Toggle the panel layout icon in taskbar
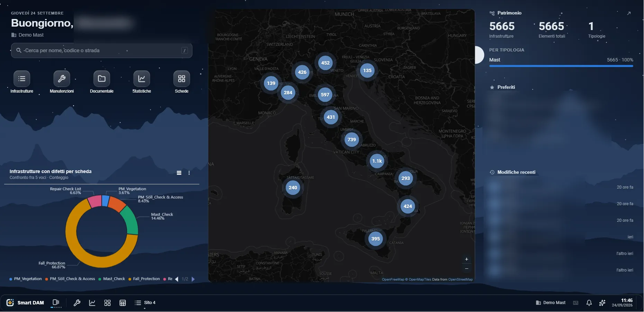Viewport: 644px width, 312px height. pyautogui.click(x=56, y=302)
